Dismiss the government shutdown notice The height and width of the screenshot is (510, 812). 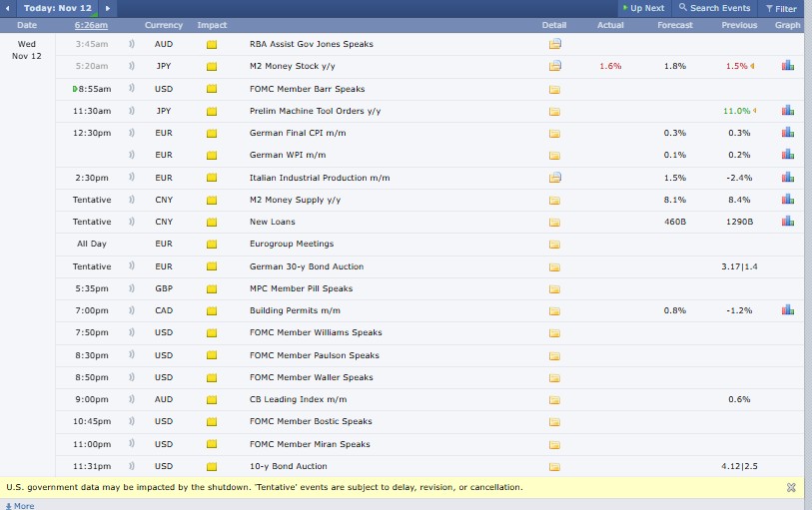(791, 487)
